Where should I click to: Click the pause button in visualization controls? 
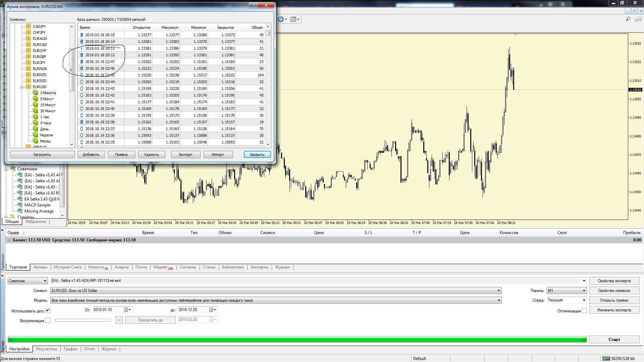(x=119, y=320)
